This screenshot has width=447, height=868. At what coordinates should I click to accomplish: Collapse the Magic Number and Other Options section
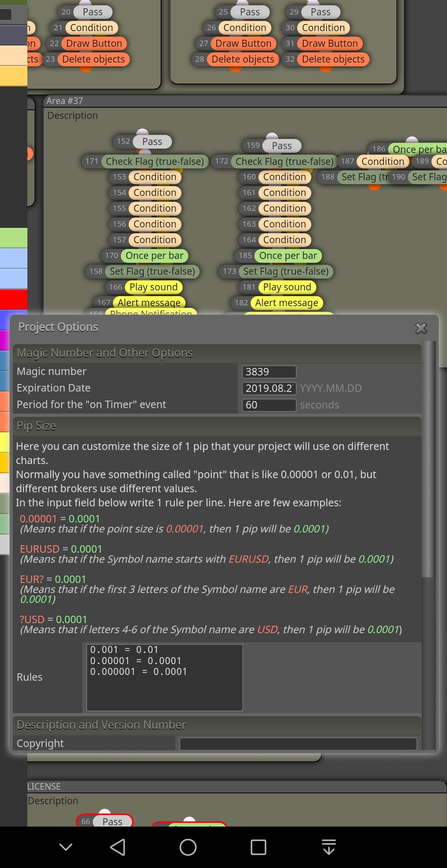(x=217, y=353)
